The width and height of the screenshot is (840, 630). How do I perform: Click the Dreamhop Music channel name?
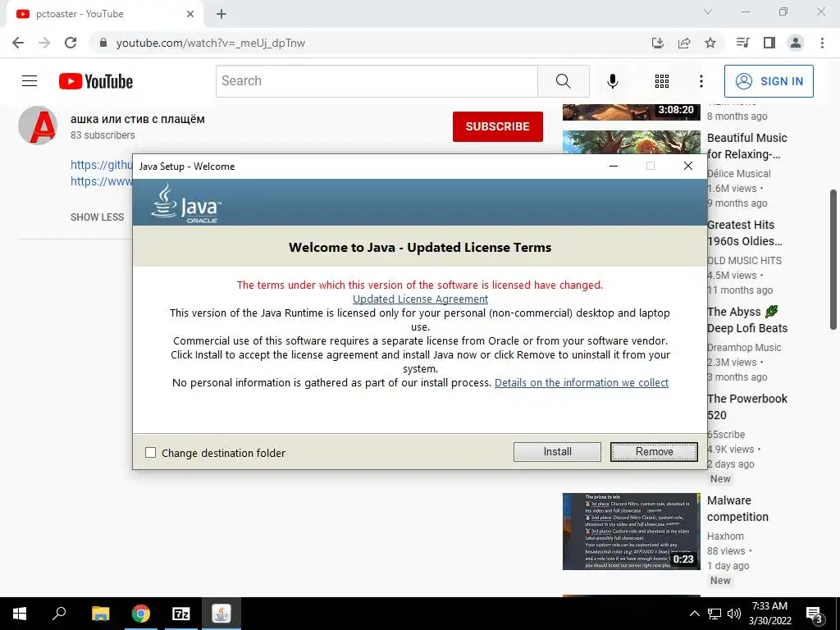point(744,348)
